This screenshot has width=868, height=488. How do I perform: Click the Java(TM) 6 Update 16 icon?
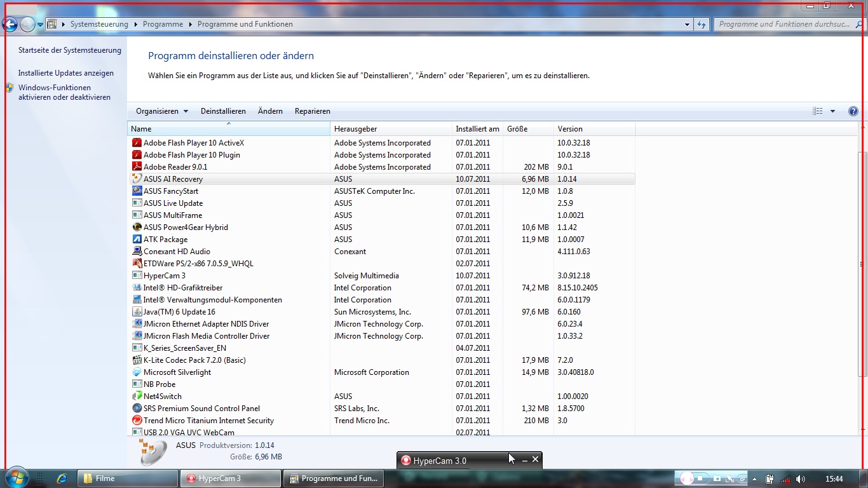[137, 312]
